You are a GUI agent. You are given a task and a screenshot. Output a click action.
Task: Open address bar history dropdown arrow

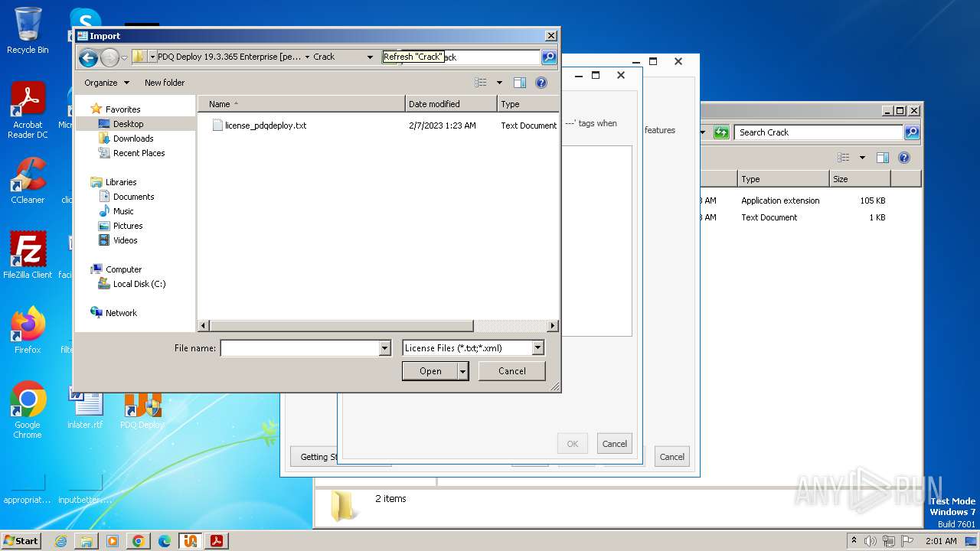coord(370,57)
